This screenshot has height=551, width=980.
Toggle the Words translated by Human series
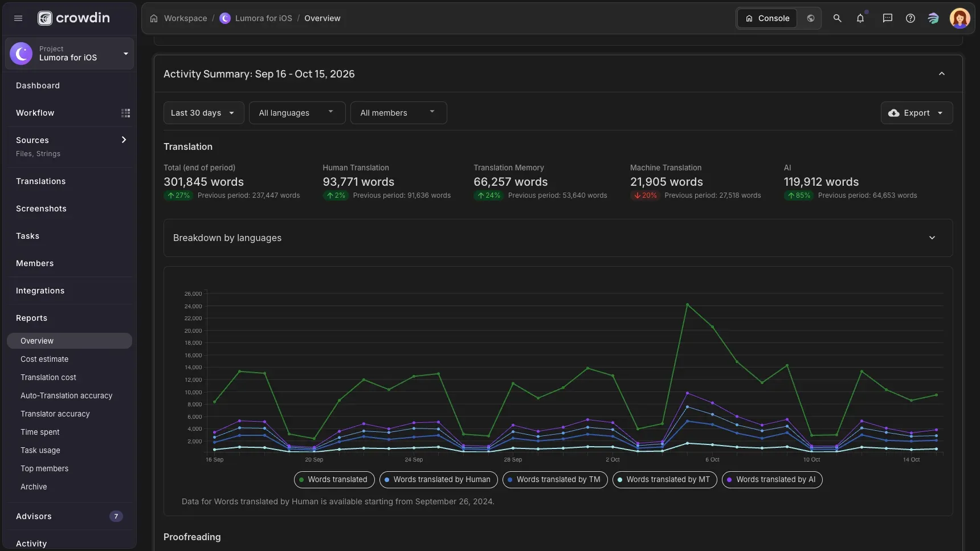click(x=438, y=480)
